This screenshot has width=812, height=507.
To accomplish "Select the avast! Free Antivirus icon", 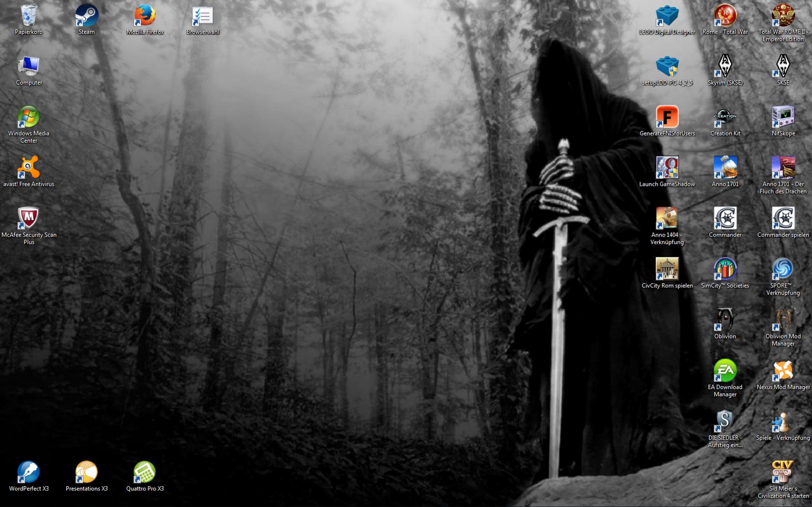I will tap(29, 168).
